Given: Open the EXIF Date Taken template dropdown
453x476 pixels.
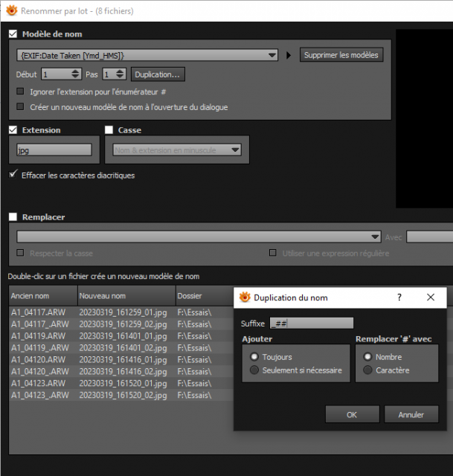Looking at the screenshot, I should click(147, 55).
